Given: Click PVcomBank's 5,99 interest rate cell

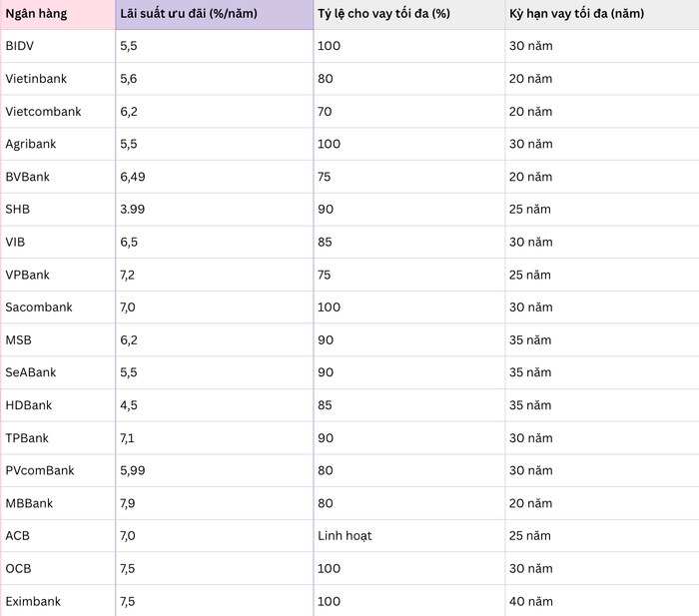Looking at the screenshot, I should click(x=215, y=470).
